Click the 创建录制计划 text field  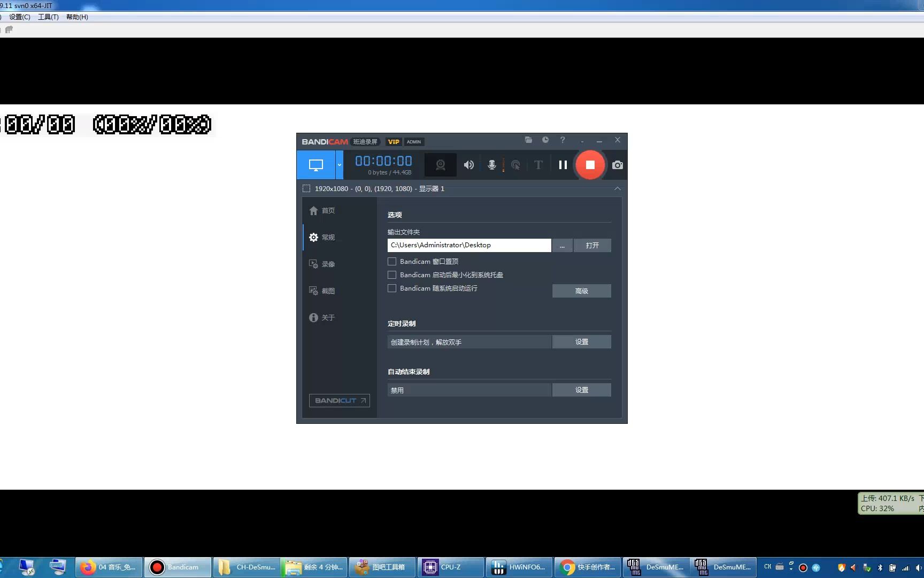[469, 342]
